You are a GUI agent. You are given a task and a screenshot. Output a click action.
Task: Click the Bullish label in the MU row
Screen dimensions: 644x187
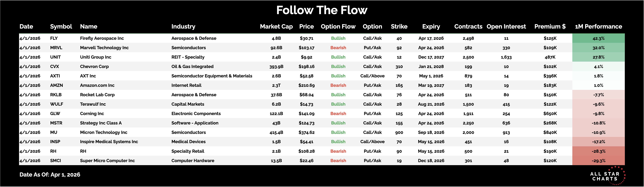(x=338, y=132)
